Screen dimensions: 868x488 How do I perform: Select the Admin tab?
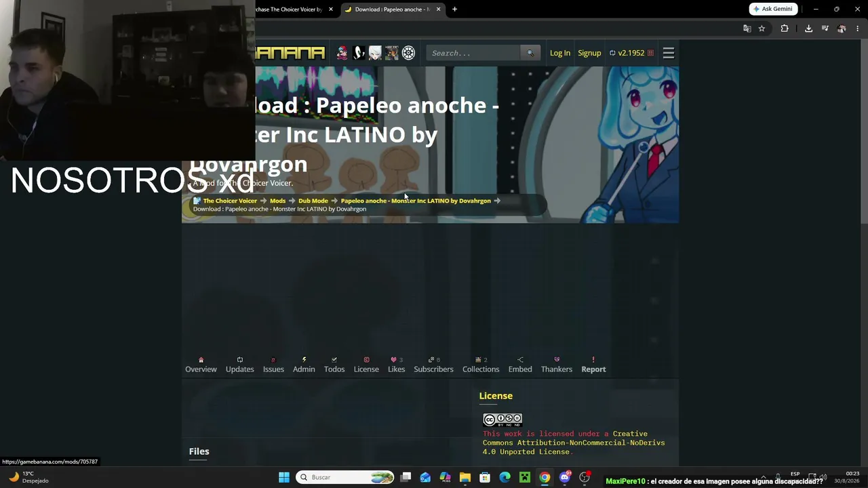click(304, 365)
